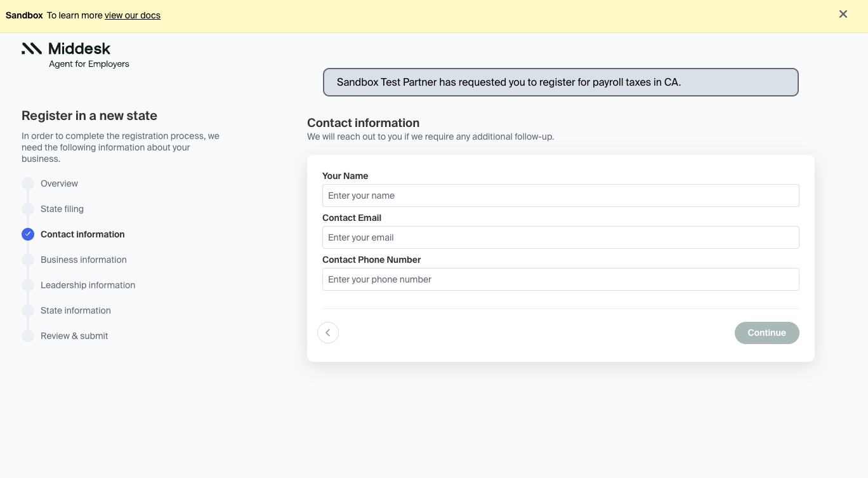Click the Overview step circle indicator

click(28, 183)
